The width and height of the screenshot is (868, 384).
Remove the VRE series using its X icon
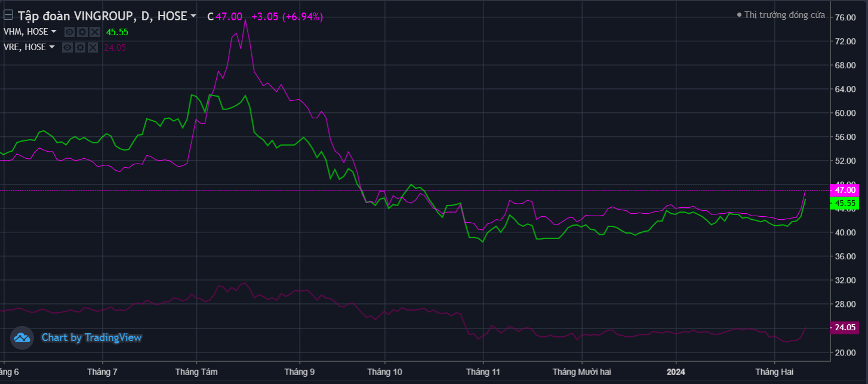point(93,48)
